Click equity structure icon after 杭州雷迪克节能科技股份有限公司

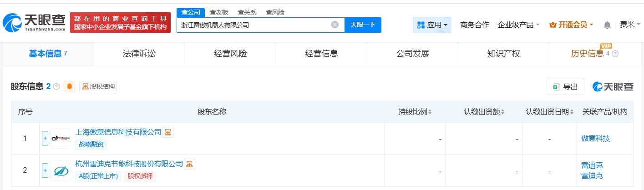[x=189, y=164]
